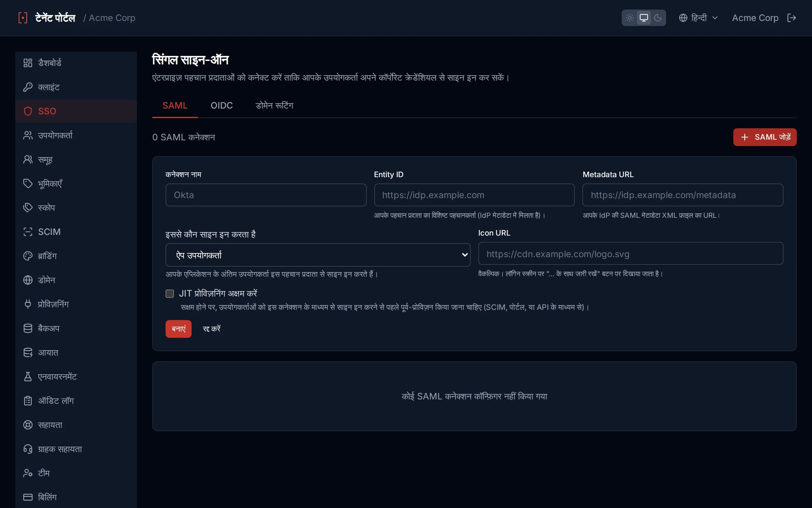
Task: Click the Entity ID input field
Action: click(474, 195)
